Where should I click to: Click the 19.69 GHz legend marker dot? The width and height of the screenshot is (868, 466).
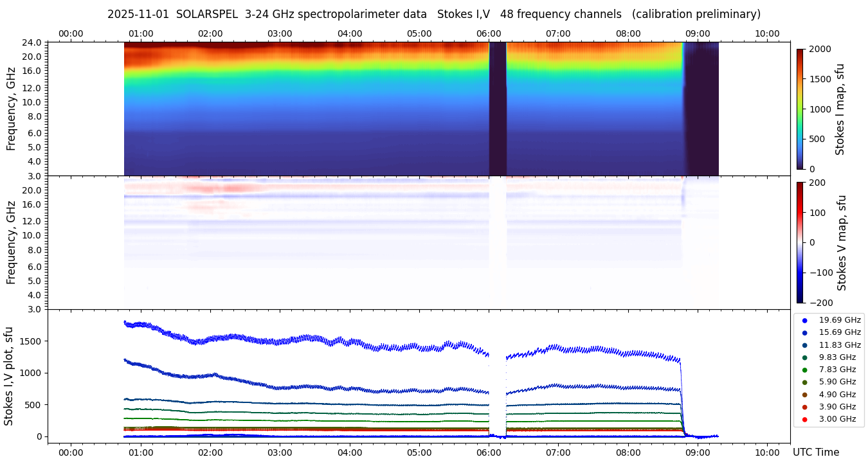pyautogui.click(x=804, y=320)
